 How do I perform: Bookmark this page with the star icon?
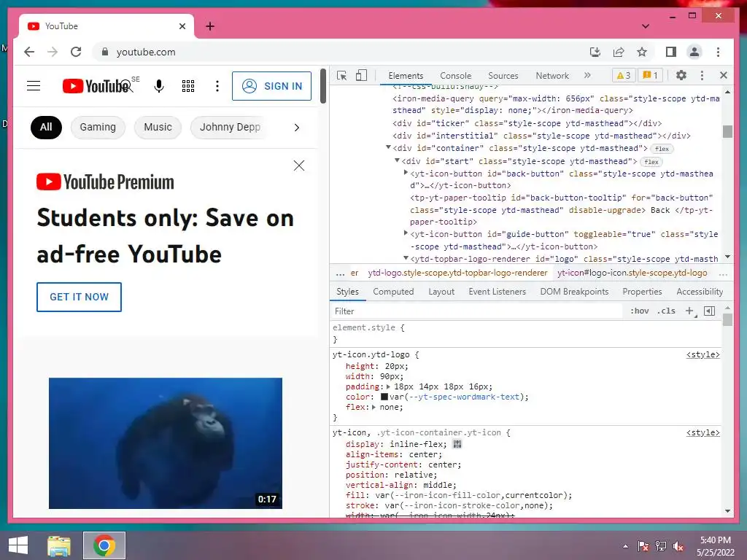coord(642,52)
